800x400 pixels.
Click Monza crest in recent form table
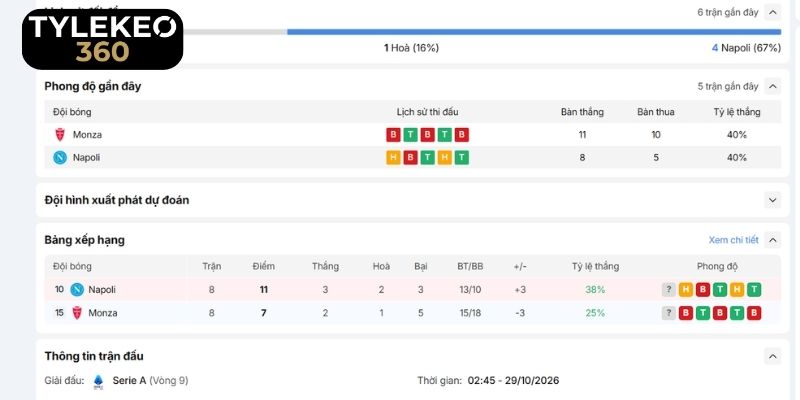click(60, 135)
